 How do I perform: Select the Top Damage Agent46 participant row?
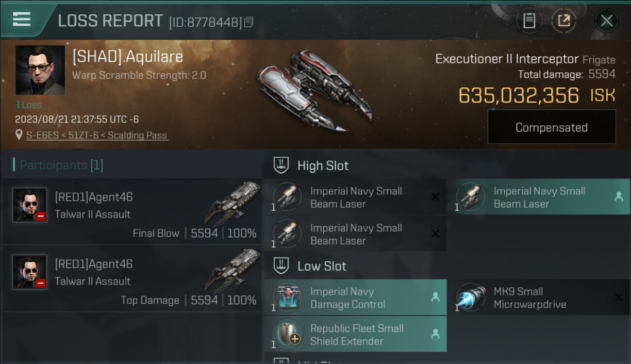[132, 279]
